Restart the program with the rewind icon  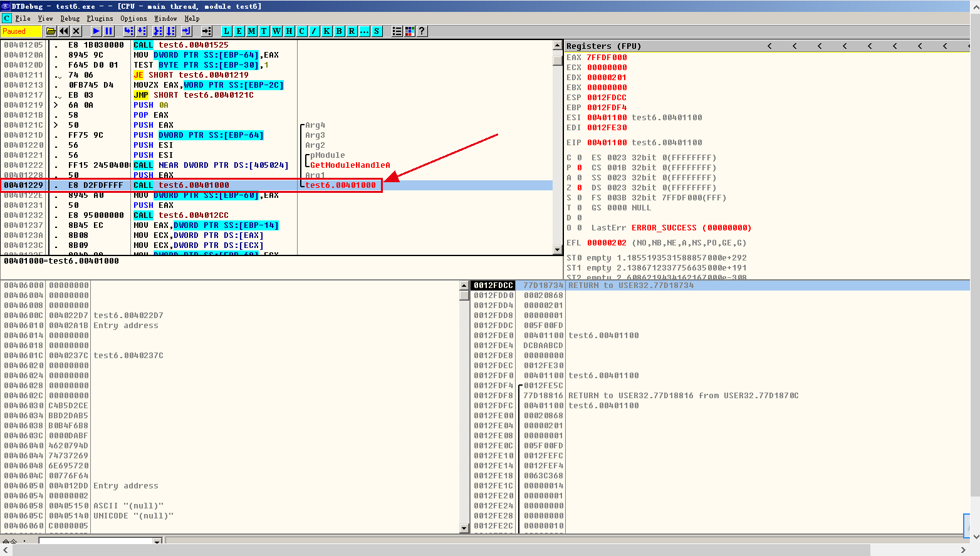[x=64, y=31]
